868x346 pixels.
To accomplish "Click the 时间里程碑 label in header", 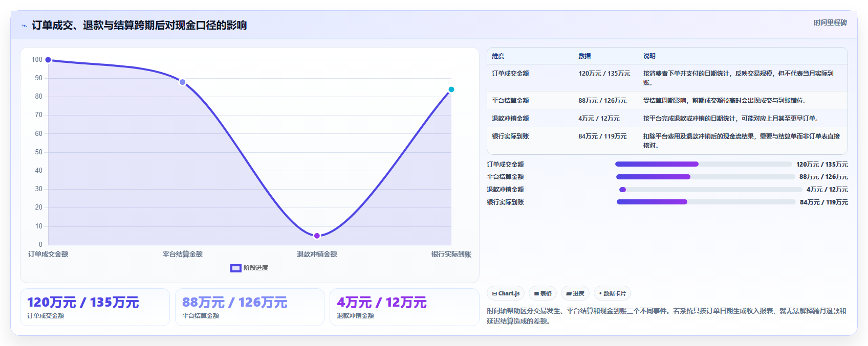I will 830,23.
